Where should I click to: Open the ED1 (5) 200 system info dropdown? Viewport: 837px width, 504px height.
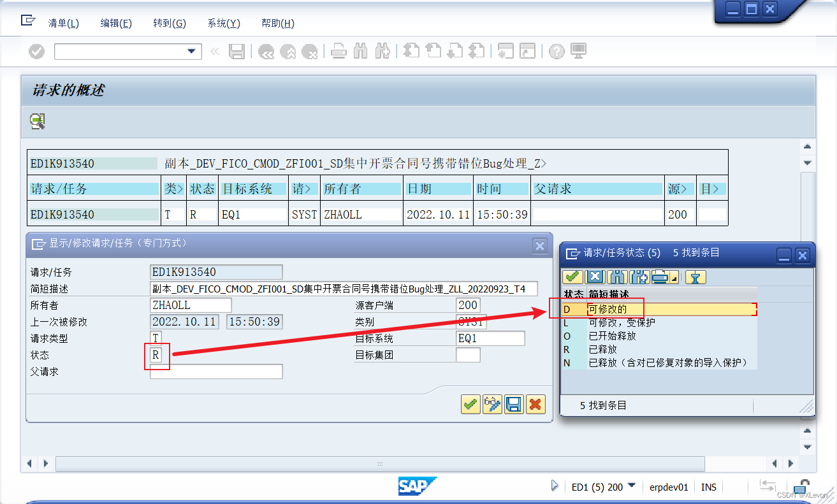coord(632,486)
